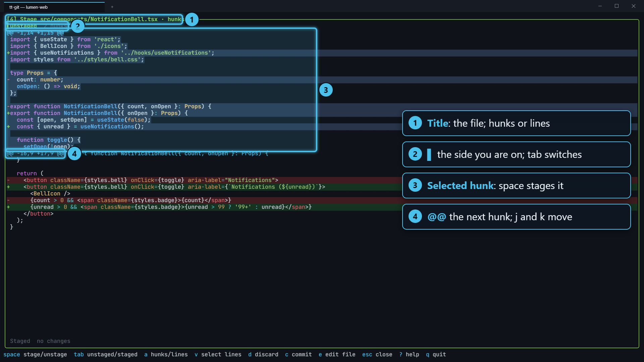Click the '<BellIcon />' line
The image size is (644, 362).
tap(50, 193)
